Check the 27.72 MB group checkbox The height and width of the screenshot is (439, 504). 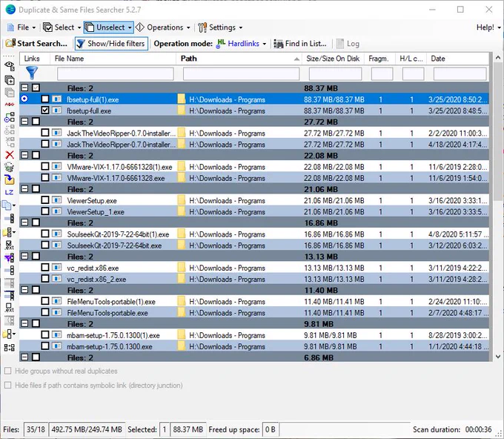coord(36,122)
